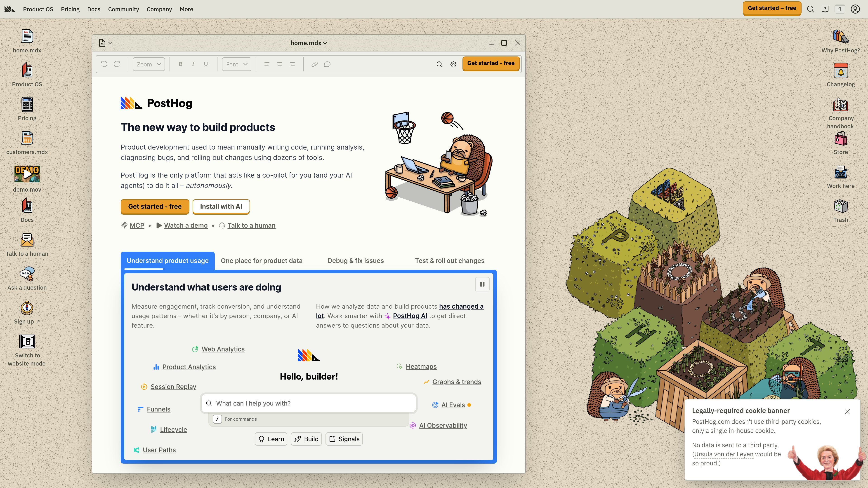Open the Pricing menu item
The height and width of the screenshot is (488, 868).
(70, 9)
